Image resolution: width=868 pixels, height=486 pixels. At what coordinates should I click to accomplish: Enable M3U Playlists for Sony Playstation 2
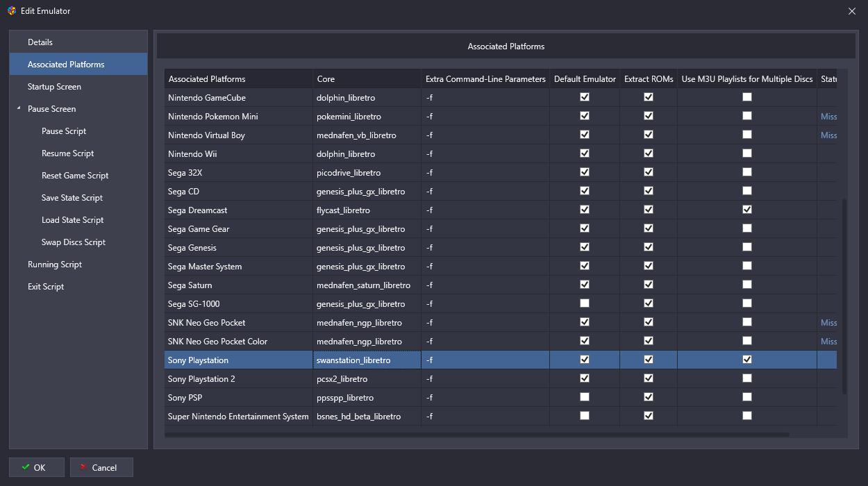coord(747,378)
